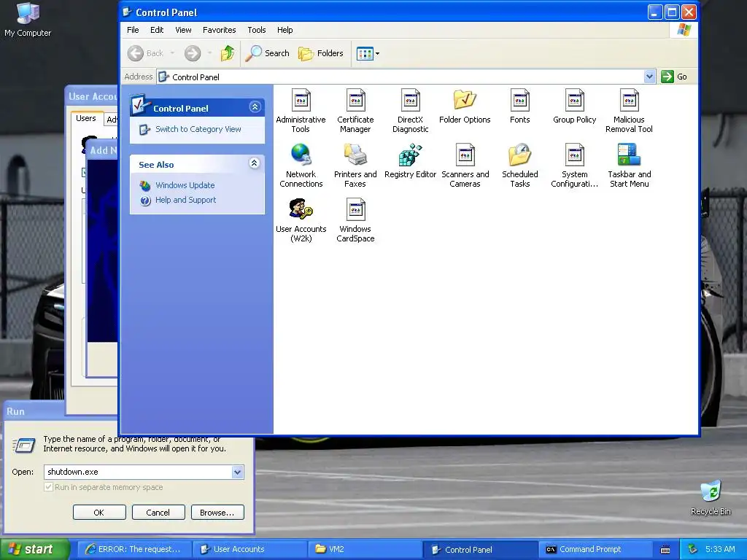Select Recycle Bin desktop icon
This screenshot has height=560, width=747.
(x=711, y=498)
